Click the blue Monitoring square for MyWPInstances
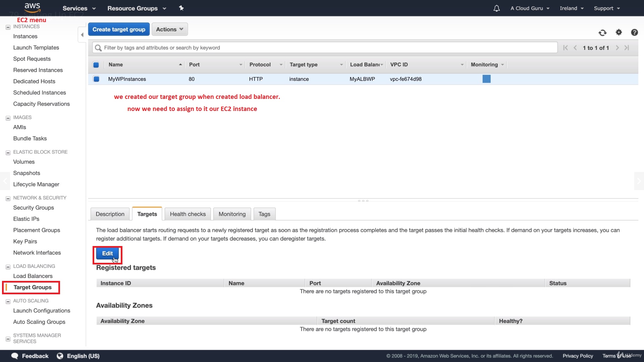Image resolution: width=644 pixels, height=362 pixels. (x=486, y=79)
